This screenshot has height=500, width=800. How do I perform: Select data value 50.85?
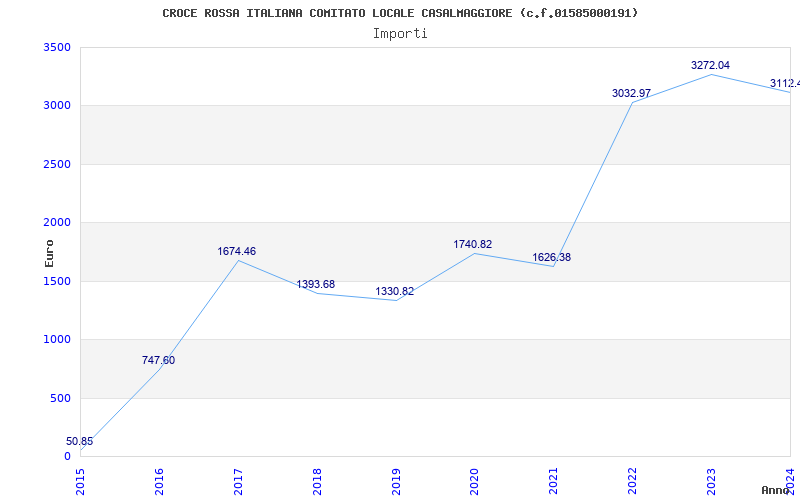[80, 441]
